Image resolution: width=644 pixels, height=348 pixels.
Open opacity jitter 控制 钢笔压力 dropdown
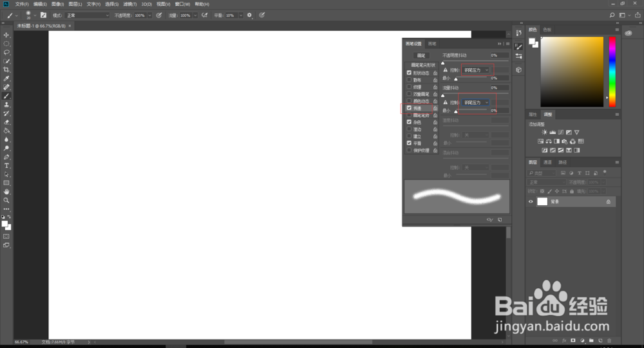[x=476, y=70]
